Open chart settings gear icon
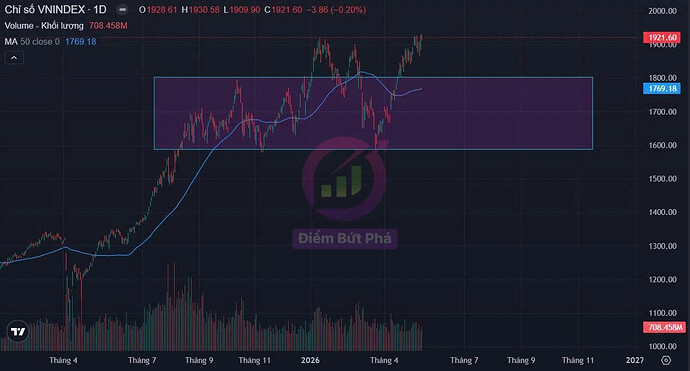 666,360
